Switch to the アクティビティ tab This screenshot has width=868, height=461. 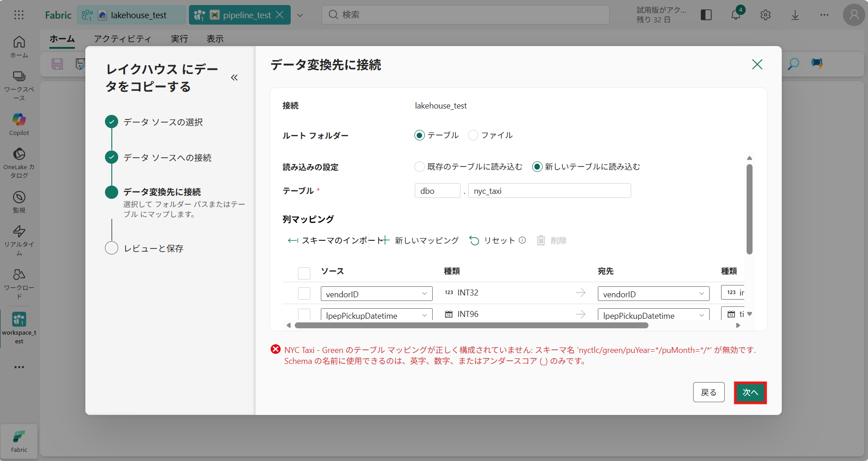[x=122, y=39]
